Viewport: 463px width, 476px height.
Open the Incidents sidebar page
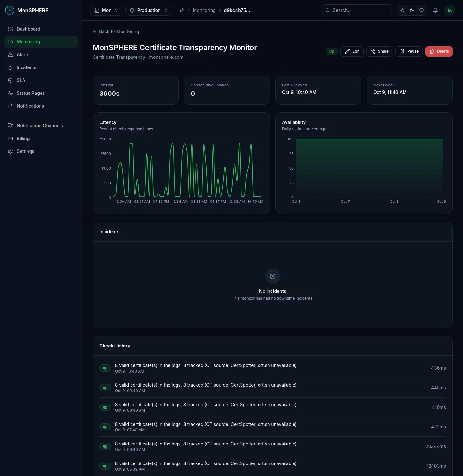click(41, 67)
